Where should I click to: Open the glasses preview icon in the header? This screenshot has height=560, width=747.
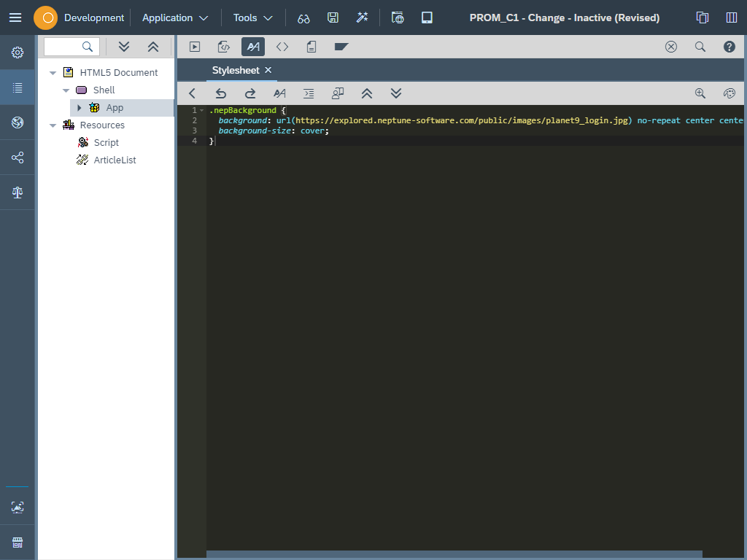tap(303, 17)
